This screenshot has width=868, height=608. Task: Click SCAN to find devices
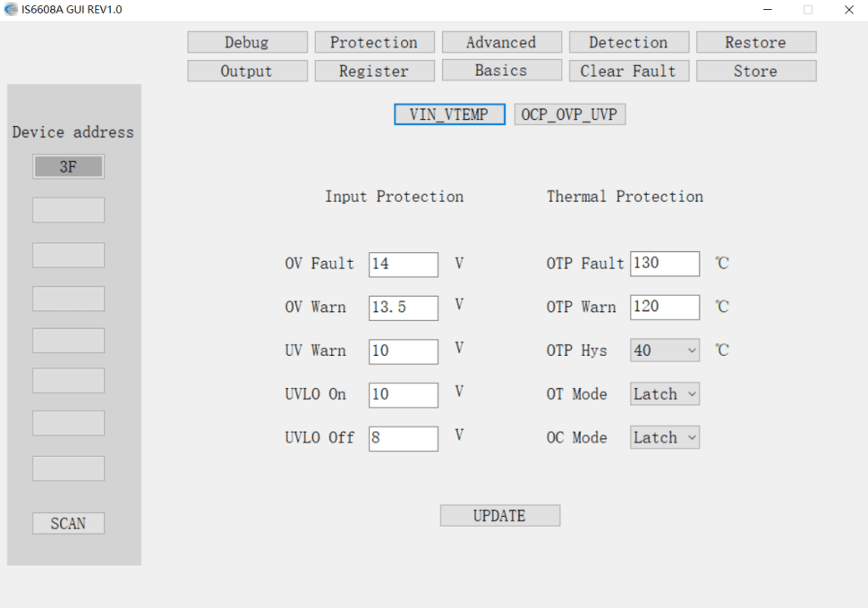click(68, 523)
